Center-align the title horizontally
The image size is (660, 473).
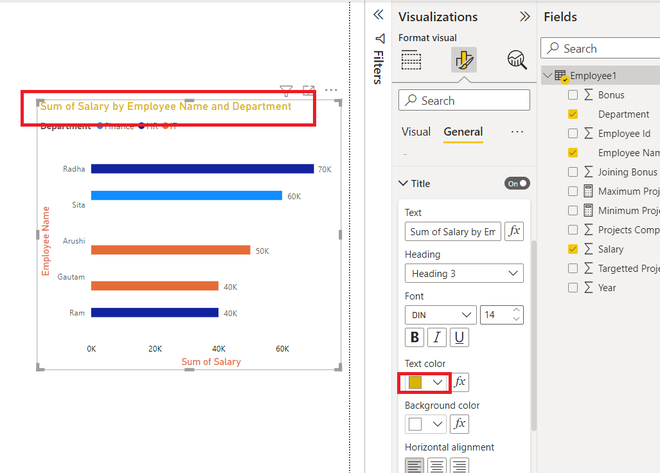pos(437,465)
